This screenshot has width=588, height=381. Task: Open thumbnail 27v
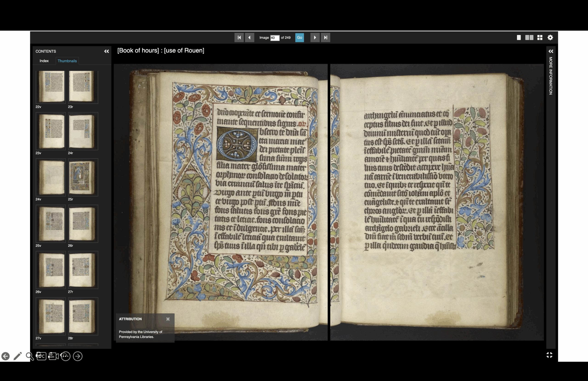pos(51,316)
